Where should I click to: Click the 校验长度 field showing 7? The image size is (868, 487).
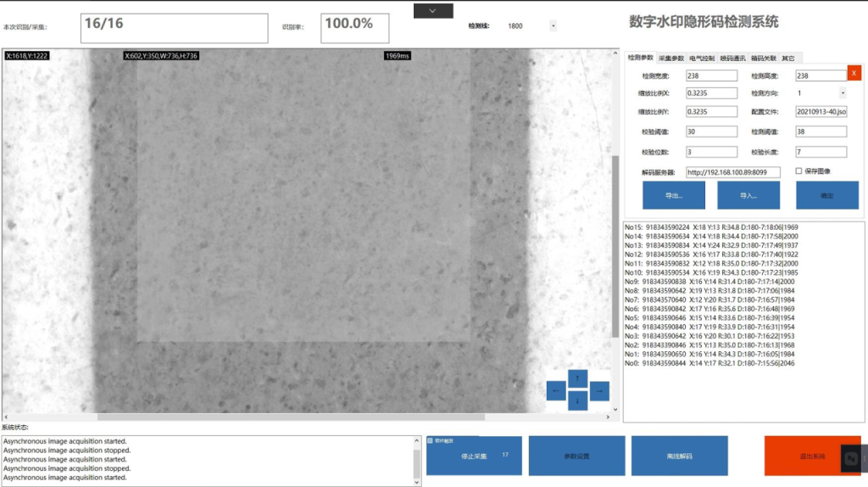click(x=821, y=152)
